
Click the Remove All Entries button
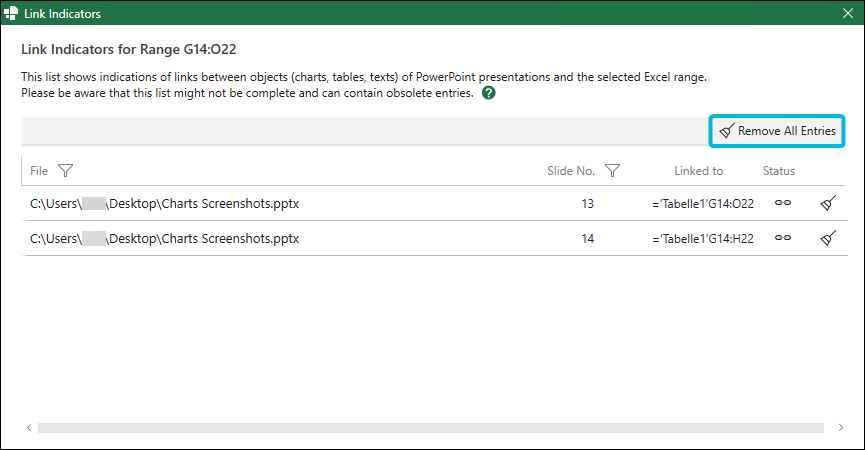pos(777,131)
